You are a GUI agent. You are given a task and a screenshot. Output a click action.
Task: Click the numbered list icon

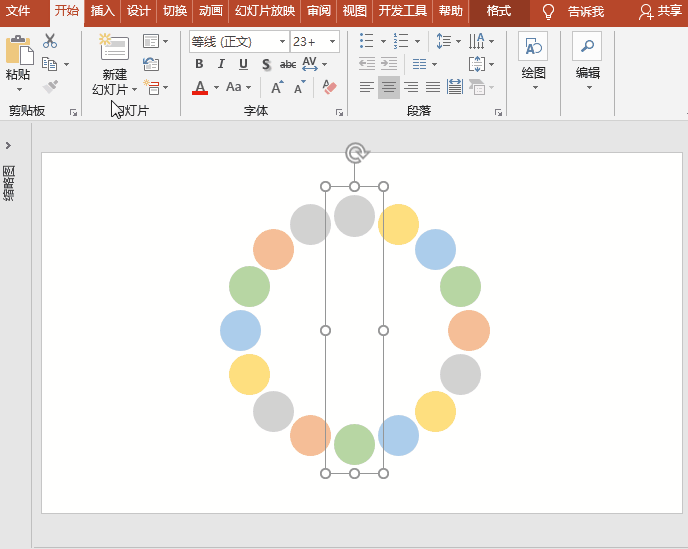click(401, 41)
